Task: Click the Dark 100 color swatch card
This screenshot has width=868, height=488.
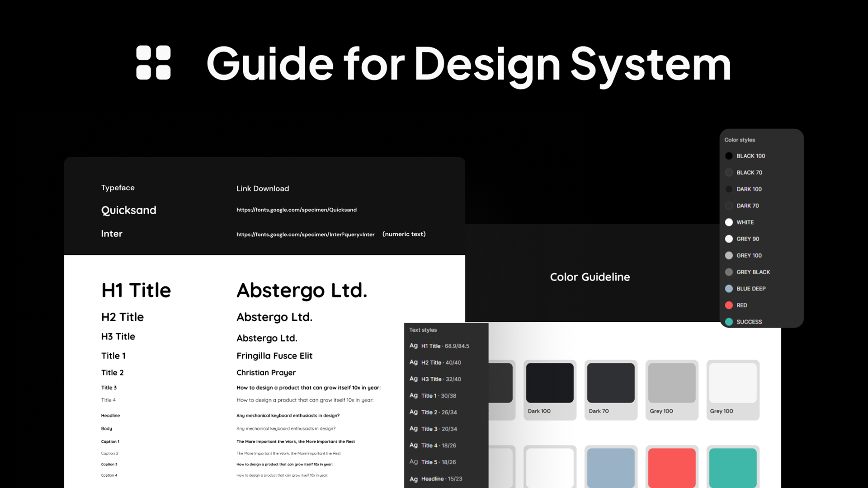Action: point(549,389)
